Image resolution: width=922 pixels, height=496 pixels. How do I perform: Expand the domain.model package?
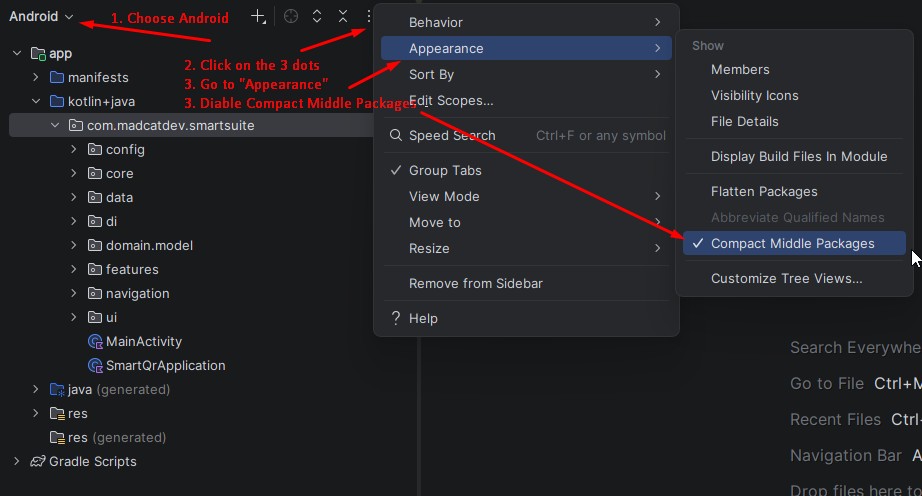pyautogui.click(x=74, y=246)
